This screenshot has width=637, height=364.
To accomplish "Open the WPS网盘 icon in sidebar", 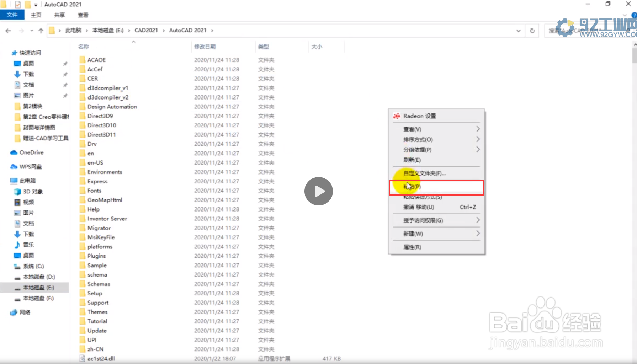I will point(14,167).
